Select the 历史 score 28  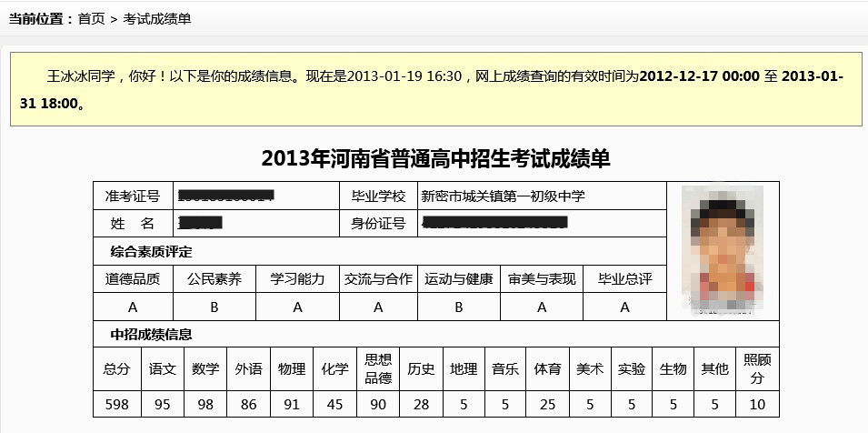point(421,404)
